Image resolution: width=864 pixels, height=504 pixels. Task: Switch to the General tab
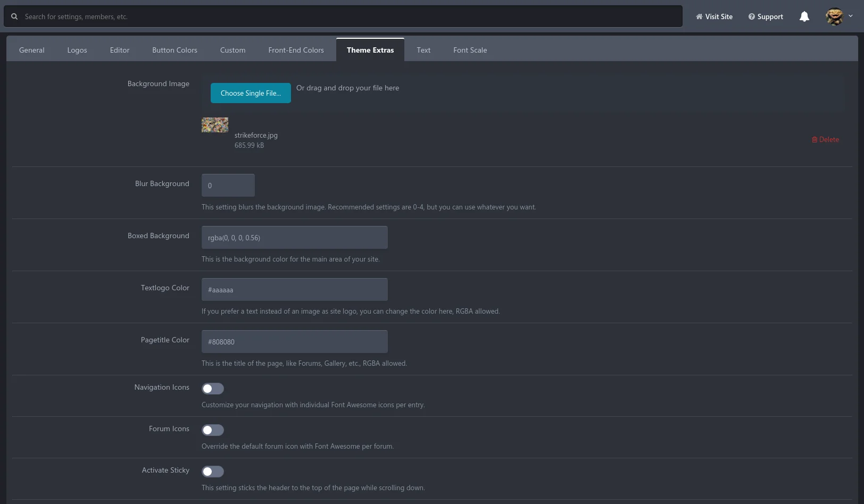point(32,50)
